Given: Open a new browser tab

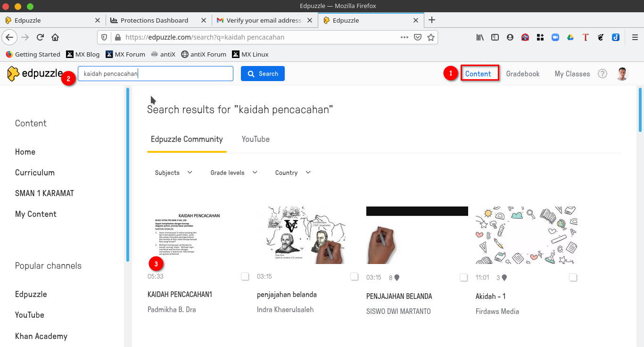Looking at the screenshot, I should tap(431, 20).
